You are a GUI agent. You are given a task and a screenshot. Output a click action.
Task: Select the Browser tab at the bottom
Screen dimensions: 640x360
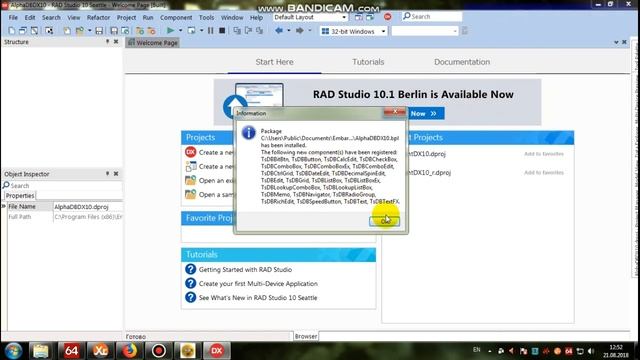tap(306, 336)
